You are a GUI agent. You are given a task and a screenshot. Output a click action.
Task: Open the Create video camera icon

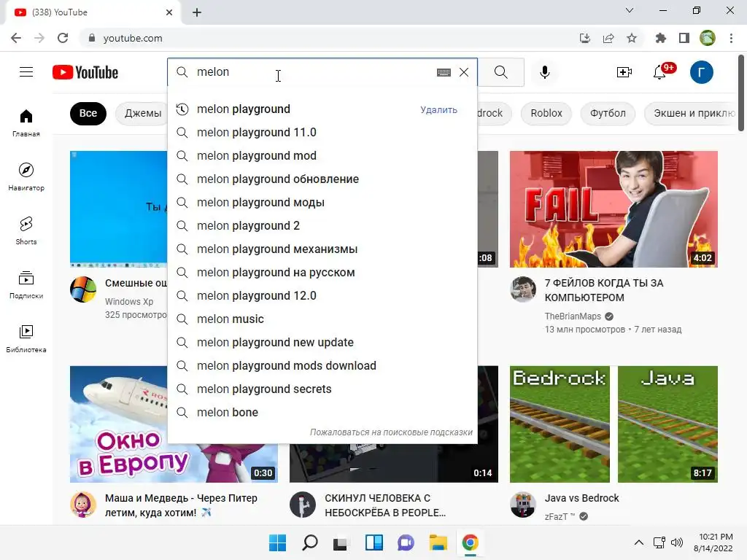pyautogui.click(x=624, y=72)
